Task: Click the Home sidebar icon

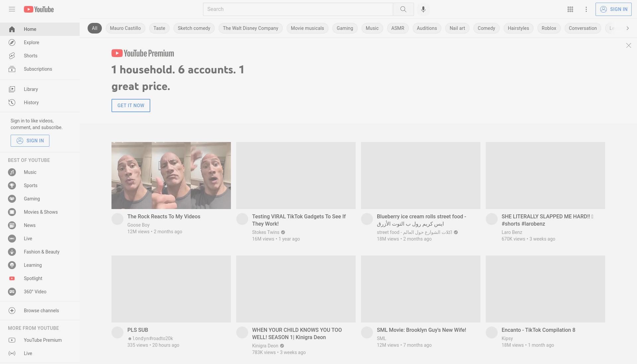Action: click(x=12, y=29)
